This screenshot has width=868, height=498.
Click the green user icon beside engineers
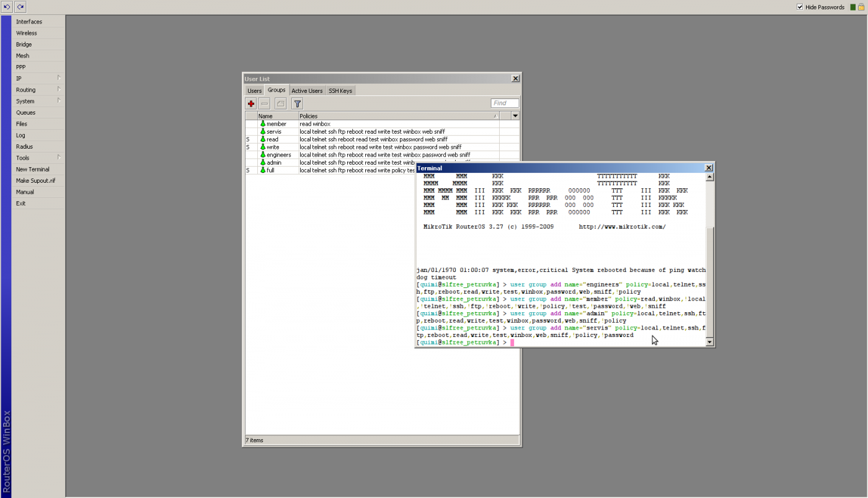(263, 155)
